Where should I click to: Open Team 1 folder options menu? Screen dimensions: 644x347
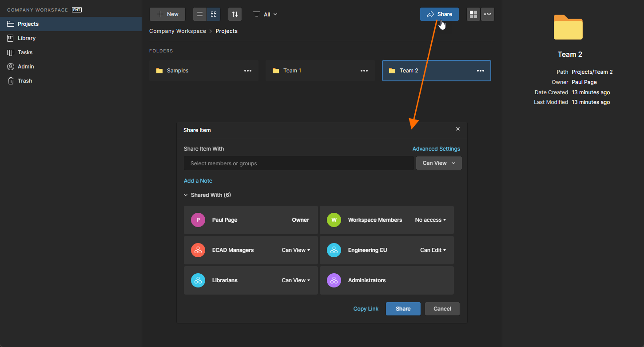click(x=364, y=71)
